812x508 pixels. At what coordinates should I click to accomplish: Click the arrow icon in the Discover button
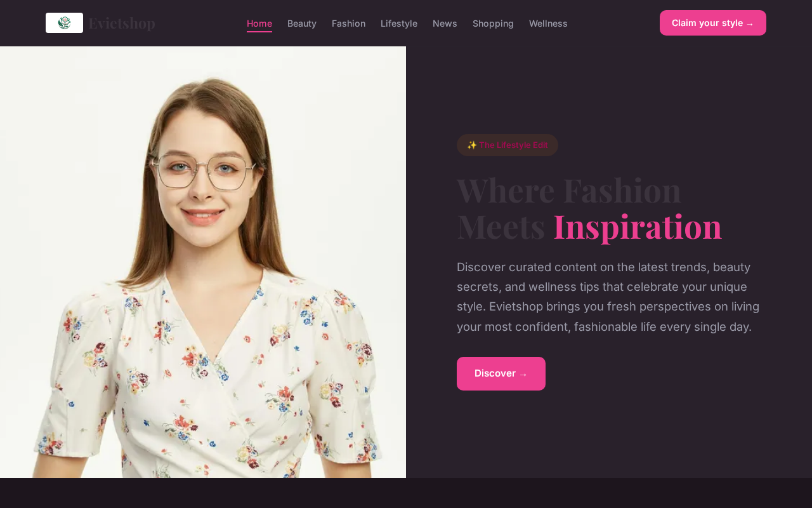[523, 374]
